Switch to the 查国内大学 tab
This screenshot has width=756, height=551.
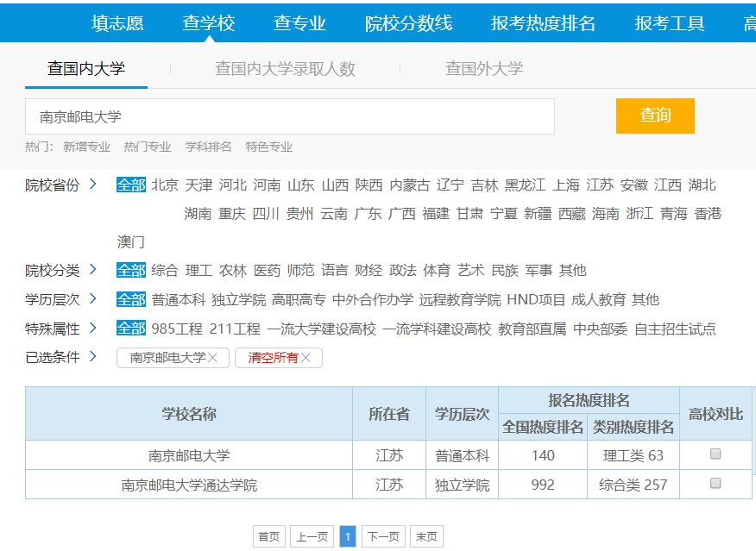tap(86, 68)
